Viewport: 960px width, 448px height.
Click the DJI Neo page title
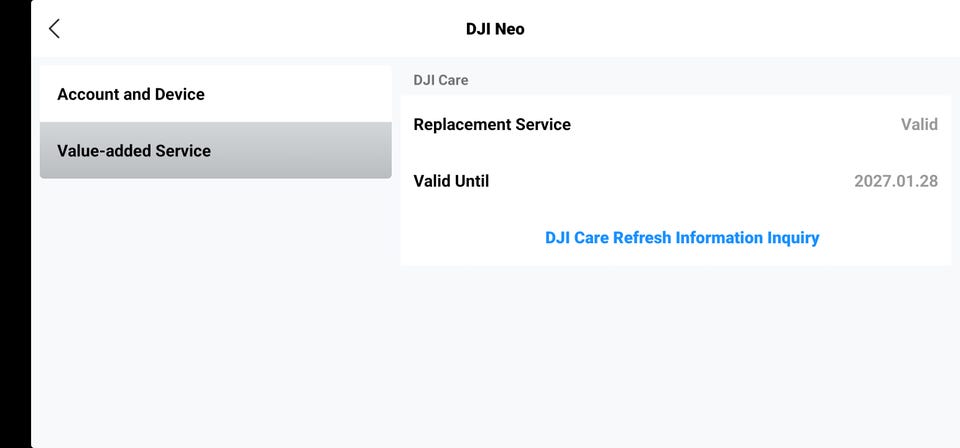click(x=495, y=29)
